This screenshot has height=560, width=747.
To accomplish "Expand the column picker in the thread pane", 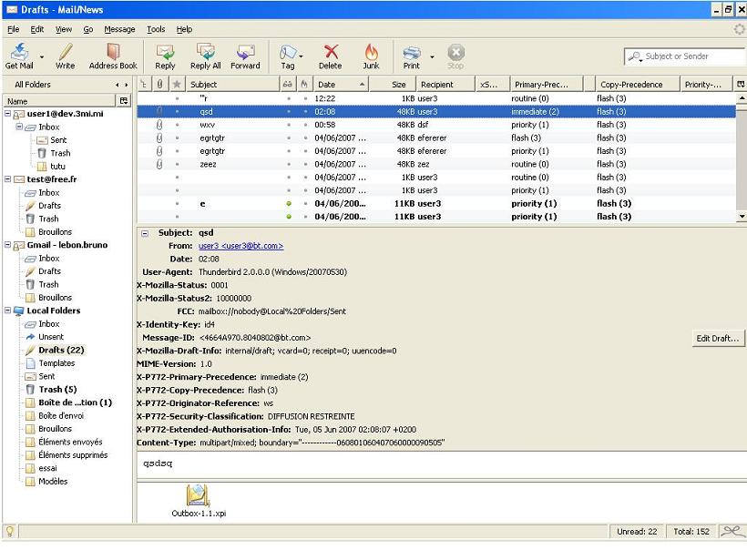I will click(x=740, y=83).
